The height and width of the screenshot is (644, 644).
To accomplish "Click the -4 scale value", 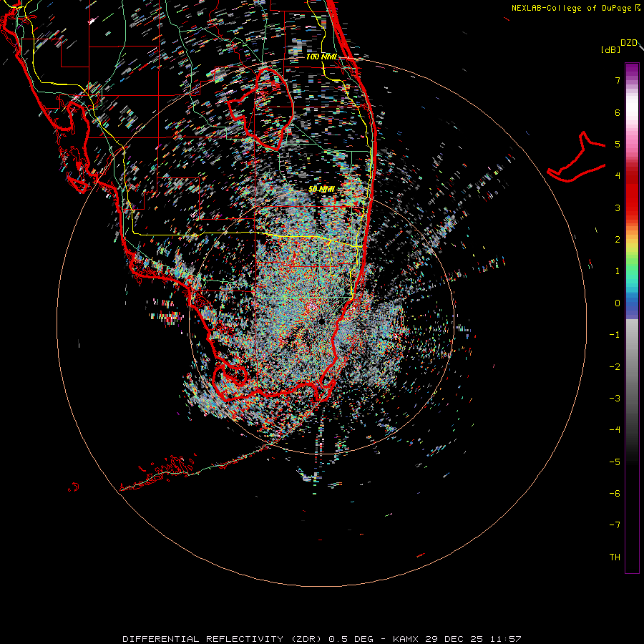I will coord(615,430).
